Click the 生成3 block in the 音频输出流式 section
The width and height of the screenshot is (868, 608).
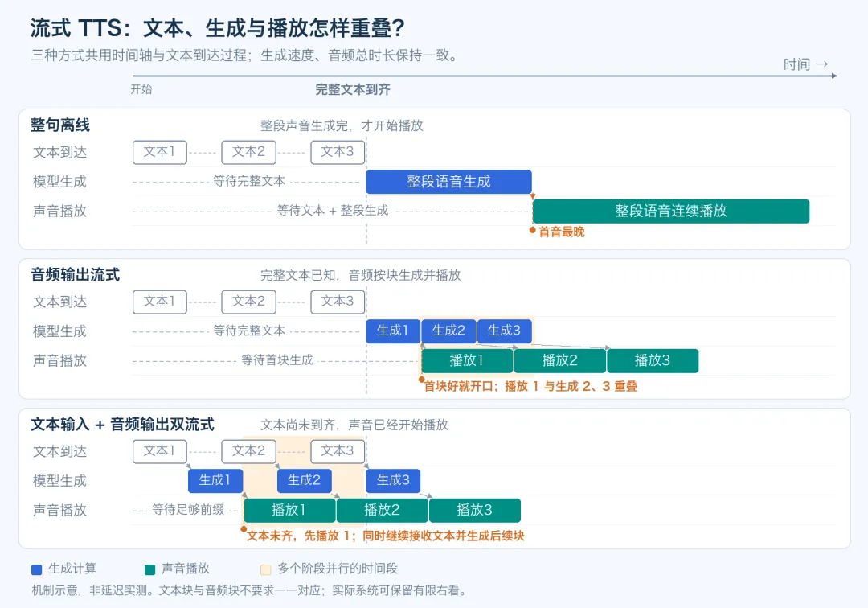click(504, 331)
